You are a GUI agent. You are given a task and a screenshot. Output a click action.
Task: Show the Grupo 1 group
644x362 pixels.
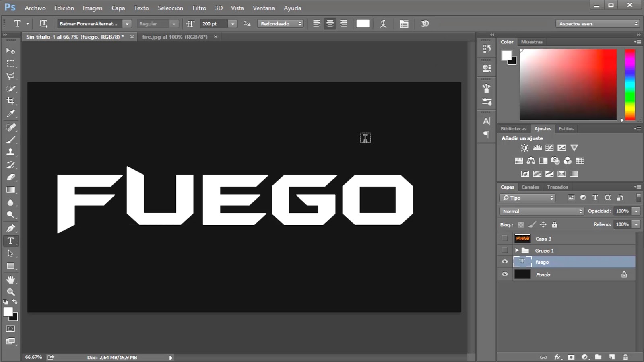(x=505, y=250)
